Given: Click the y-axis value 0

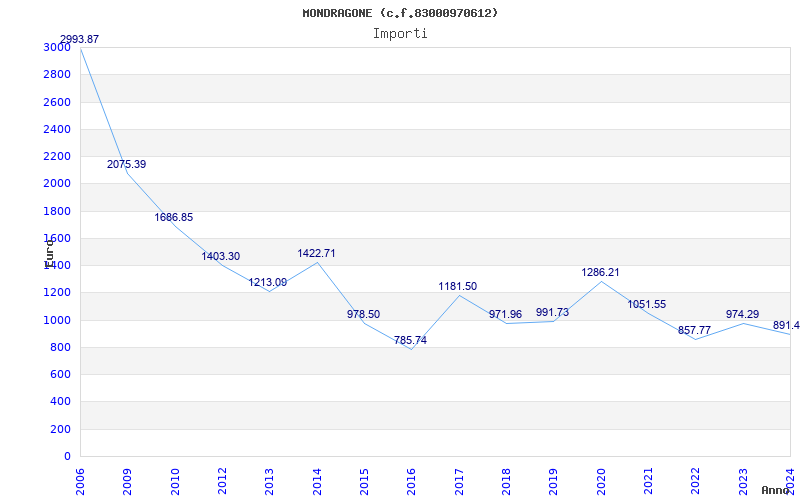Looking at the screenshot, I should (x=68, y=457).
